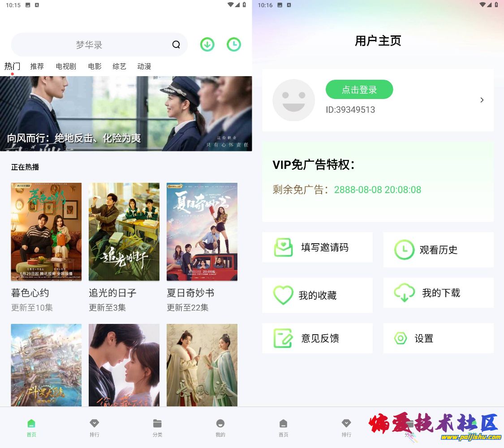Expand user profile with right chevron
This screenshot has width=504, height=448.
(x=482, y=100)
